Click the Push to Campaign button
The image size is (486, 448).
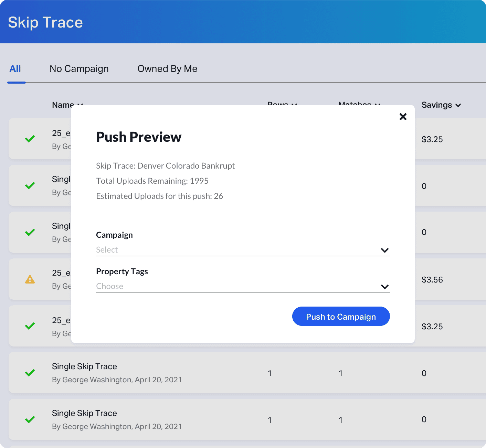341,316
